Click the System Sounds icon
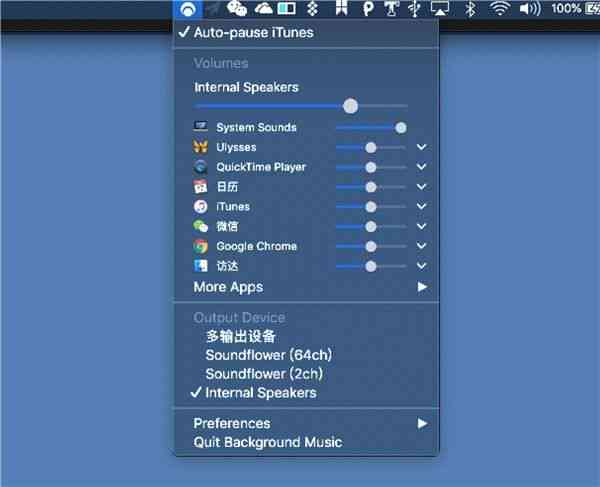 coord(201,126)
